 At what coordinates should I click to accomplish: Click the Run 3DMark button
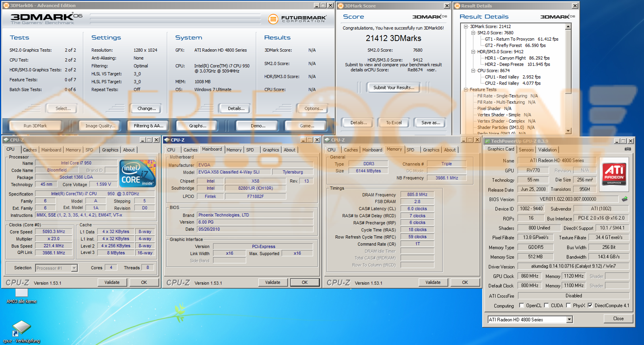35,126
